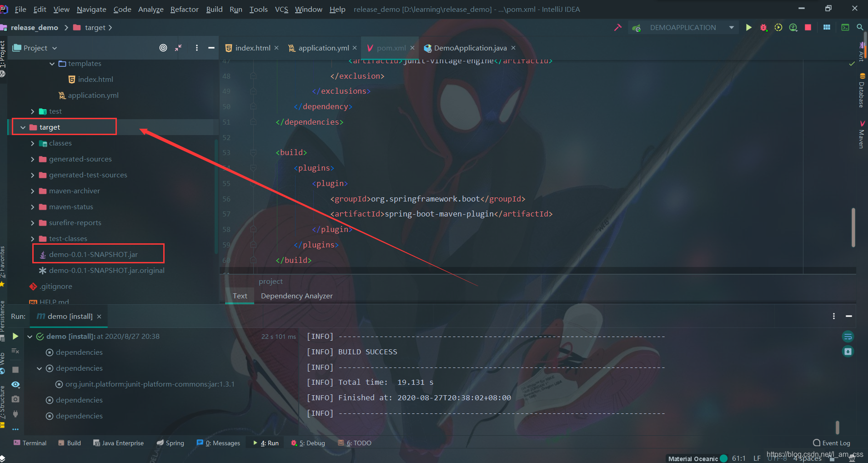The height and width of the screenshot is (463, 868).
Task: Open the Event Log
Action: click(832, 443)
